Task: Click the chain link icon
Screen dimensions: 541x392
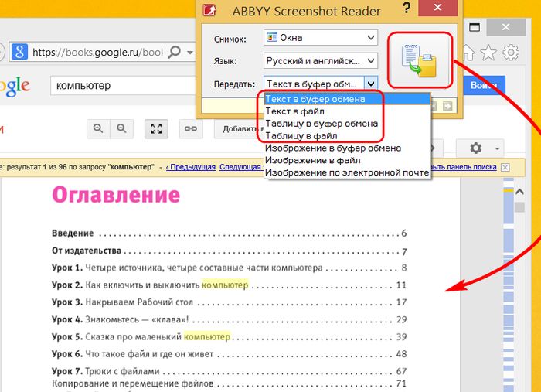Action: pos(189,128)
